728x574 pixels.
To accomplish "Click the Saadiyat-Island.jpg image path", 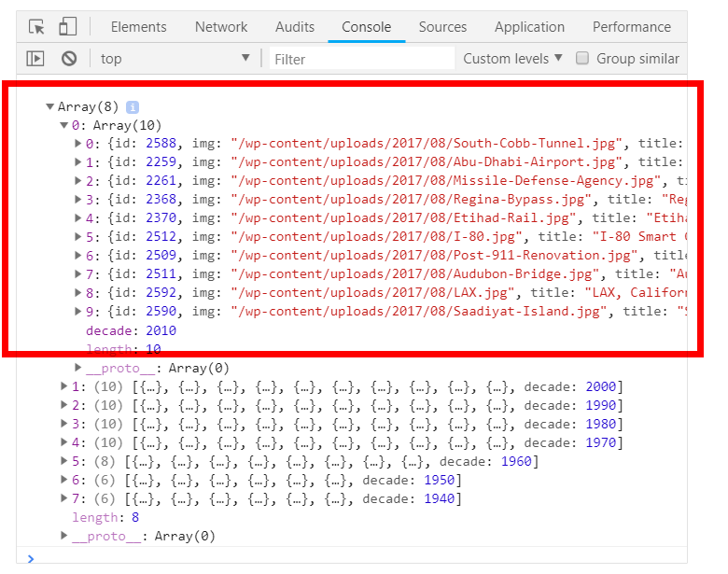I will coord(419,311).
